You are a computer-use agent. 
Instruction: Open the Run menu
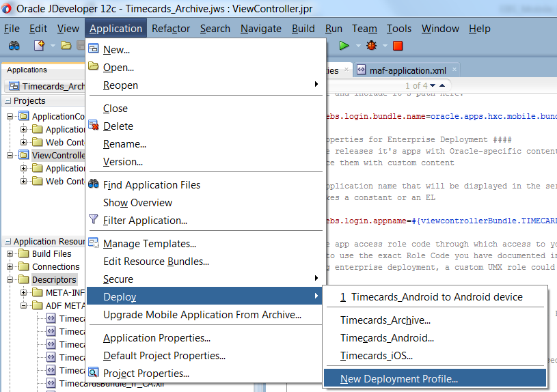point(334,29)
